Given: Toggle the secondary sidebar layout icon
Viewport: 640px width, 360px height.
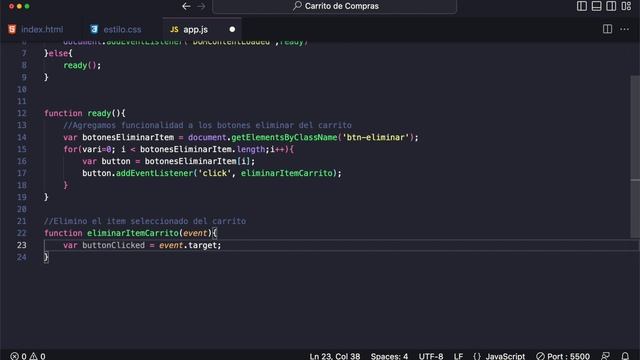Looking at the screenshot, I should pyautogui.click(x=611, y=6).
